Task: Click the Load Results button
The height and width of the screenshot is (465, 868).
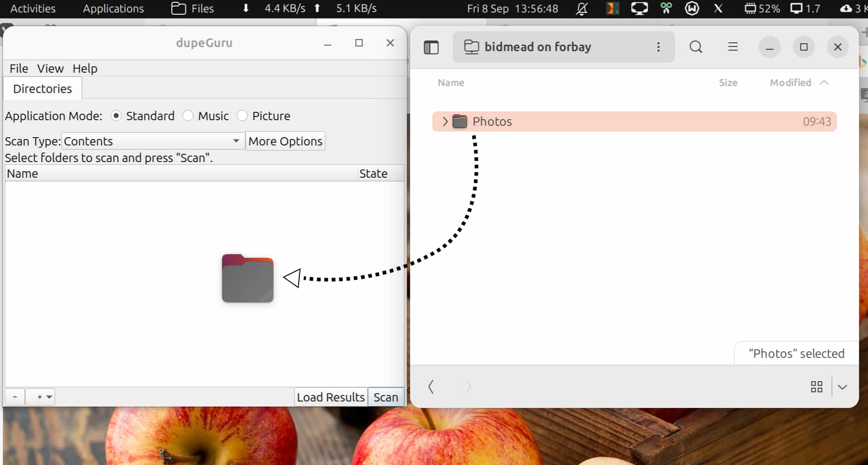Action: tap(331, 397)
